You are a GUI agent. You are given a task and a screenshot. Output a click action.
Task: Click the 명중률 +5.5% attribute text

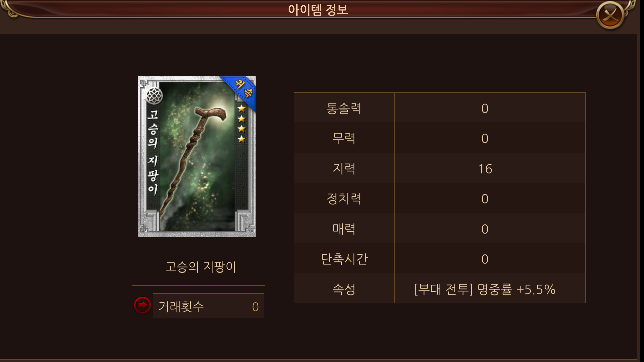(x=516, y=289)
